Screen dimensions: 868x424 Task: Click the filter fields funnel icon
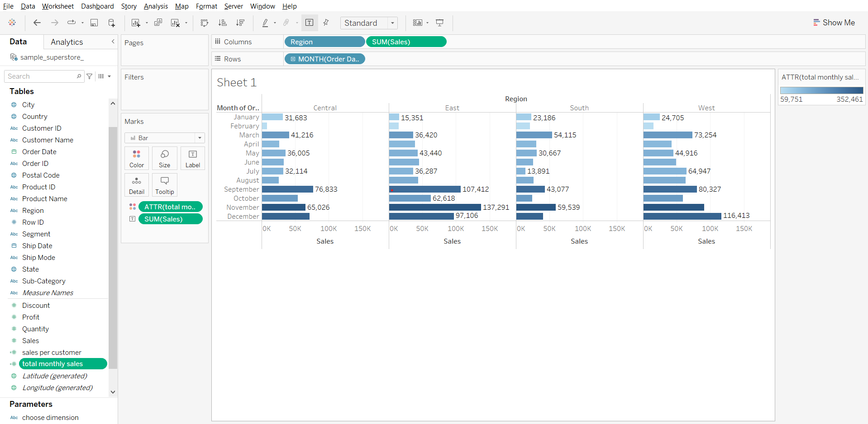[x=90, y=76]
